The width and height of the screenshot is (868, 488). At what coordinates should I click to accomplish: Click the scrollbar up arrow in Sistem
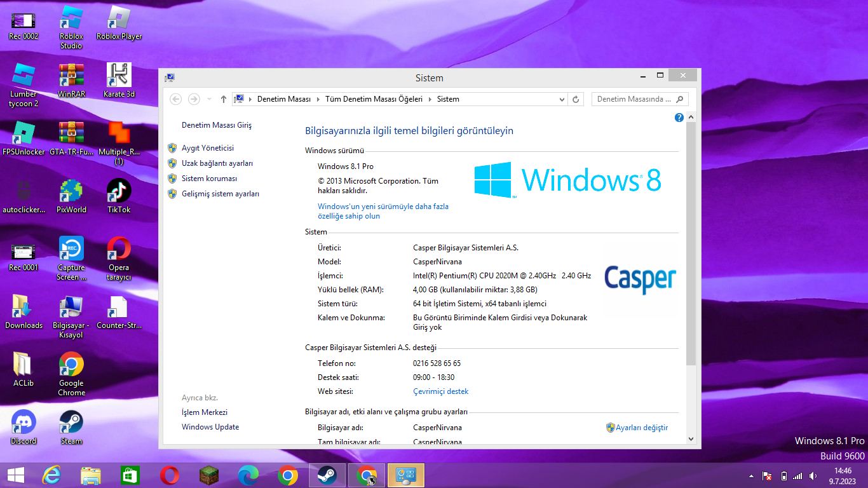691,117
